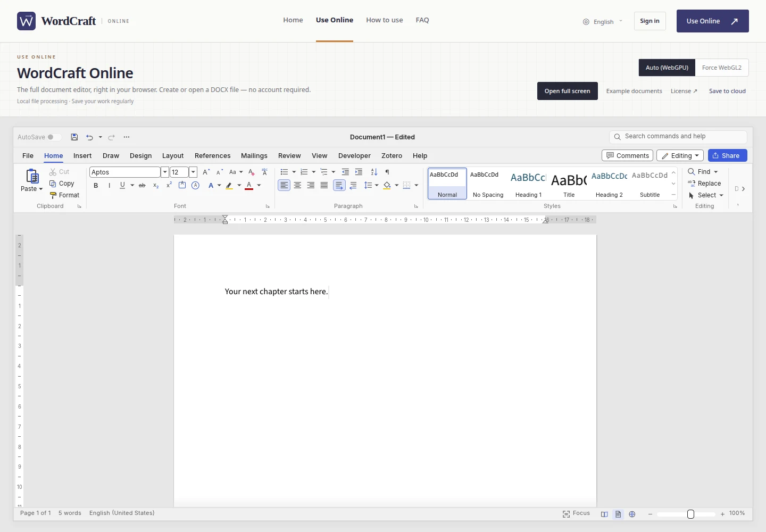
Task: Center align the paragraph
Action: coord(297,185)
